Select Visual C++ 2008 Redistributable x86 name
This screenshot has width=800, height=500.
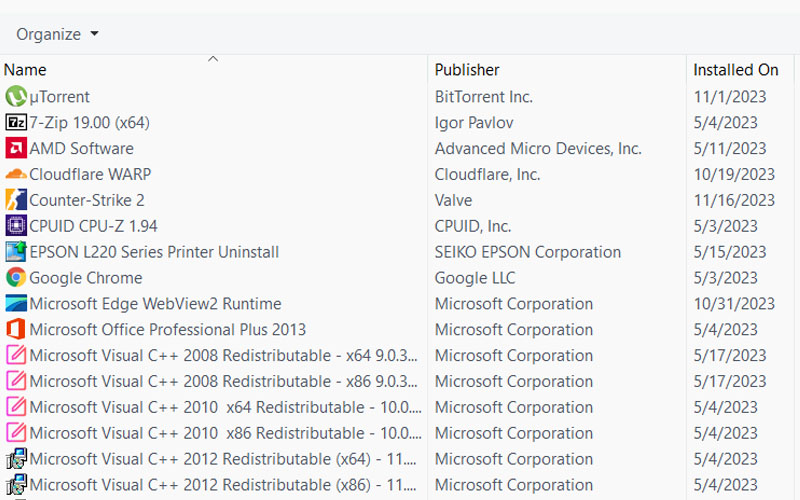pos(223,382)
